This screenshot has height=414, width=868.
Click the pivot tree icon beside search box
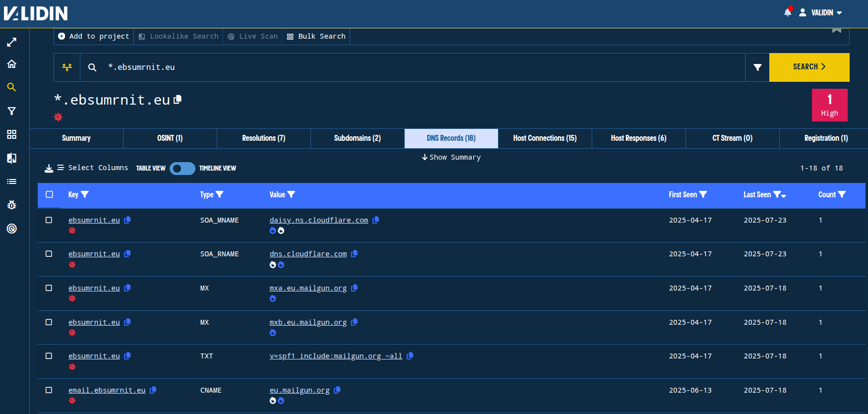pyautogui.click(x=67, y=67)
